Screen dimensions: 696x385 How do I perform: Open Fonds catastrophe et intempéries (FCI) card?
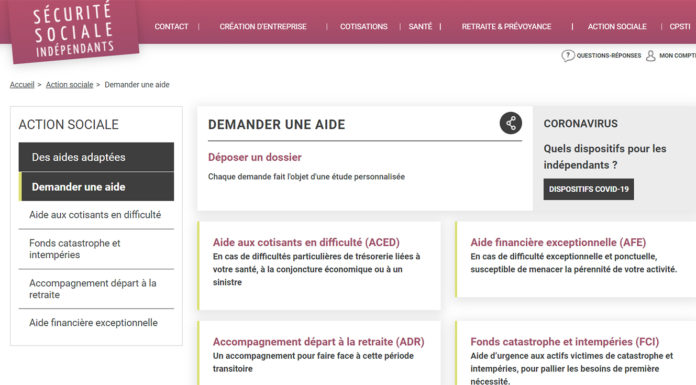tap(576, 353)
